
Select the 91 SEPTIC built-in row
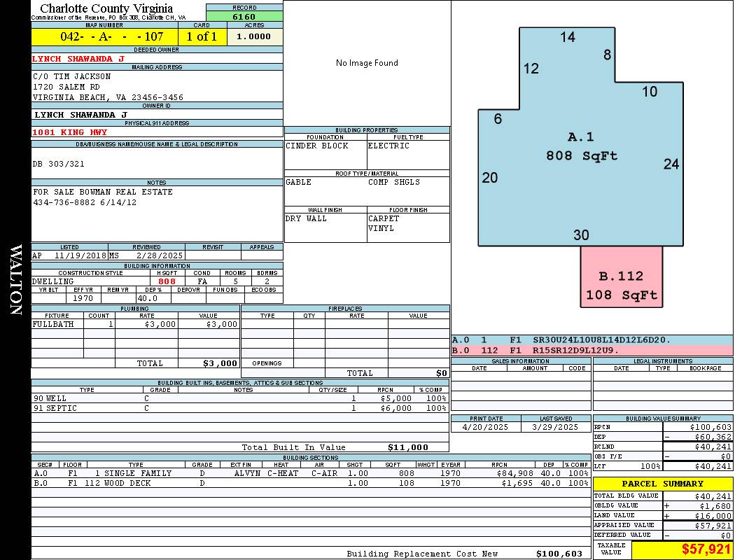[240, 409]
